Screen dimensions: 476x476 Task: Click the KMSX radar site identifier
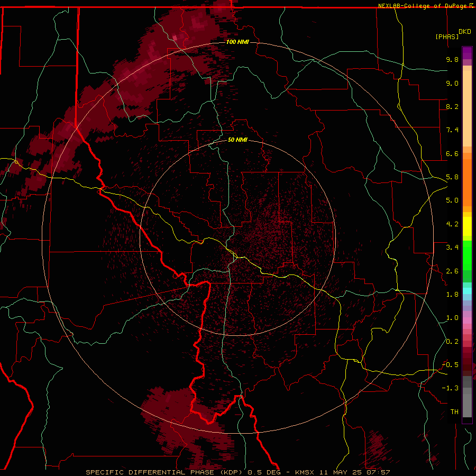coord(305,472)
